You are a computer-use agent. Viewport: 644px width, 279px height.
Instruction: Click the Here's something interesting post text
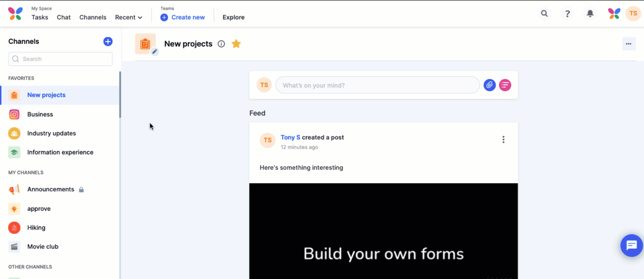[301, 168]
